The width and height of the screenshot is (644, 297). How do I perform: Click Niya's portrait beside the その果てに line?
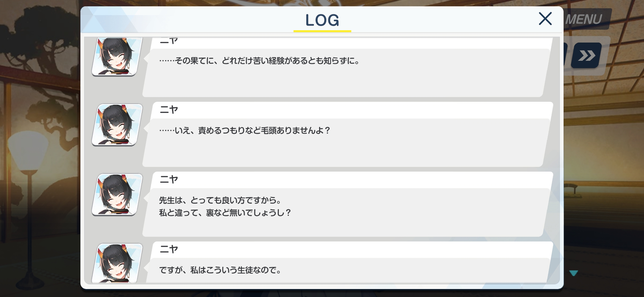[117, 56]
